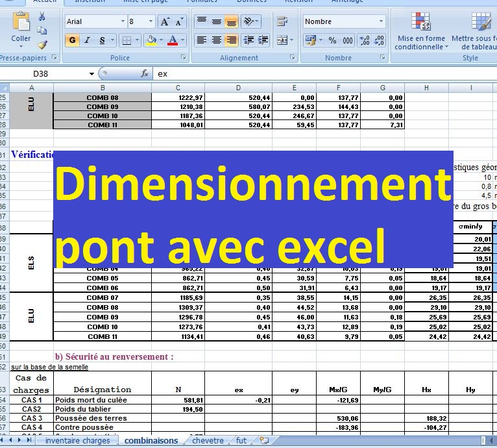The width and height of the screenshot is (497, 448).
Task: Click merge and center icon
Action: (282, 40)
